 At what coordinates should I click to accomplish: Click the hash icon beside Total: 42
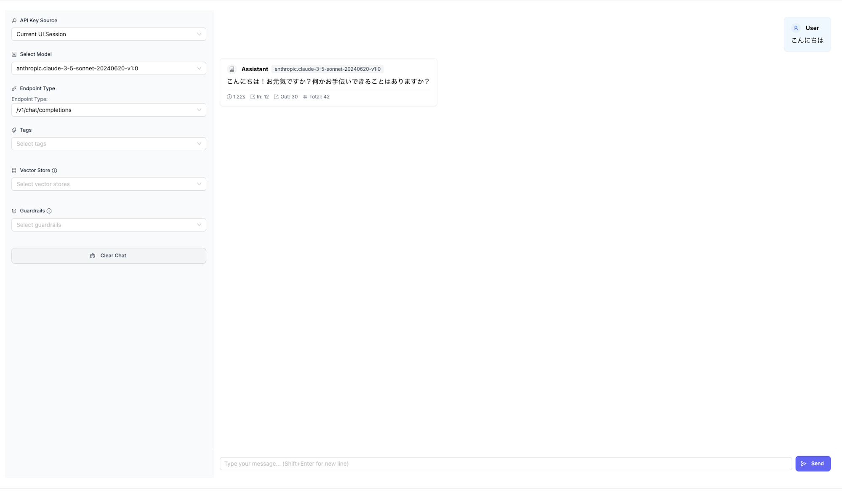coord(305,97)
